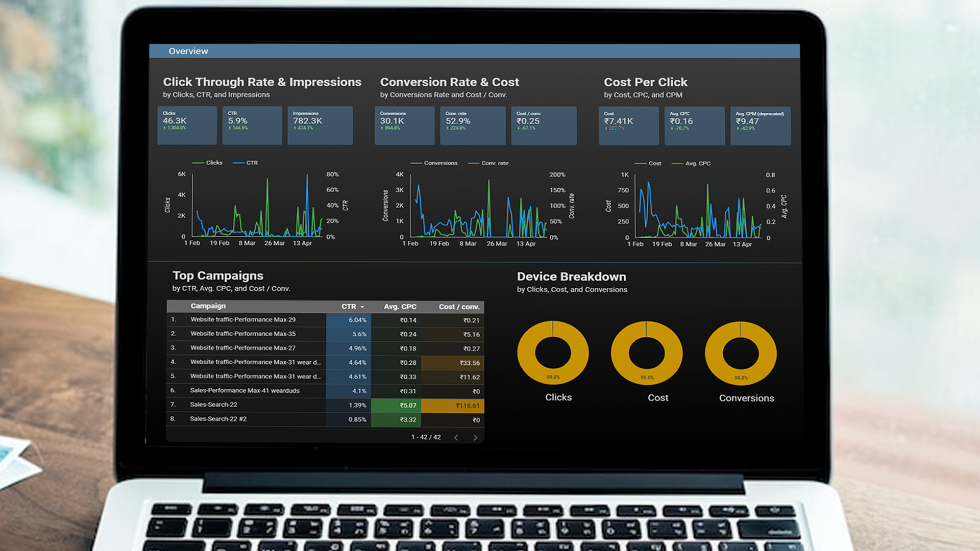Image resolution: width=980 pixels, height=551 pixels.
Task: Click the ₹11.62 Cost / conv. cell
Action: 452,377
